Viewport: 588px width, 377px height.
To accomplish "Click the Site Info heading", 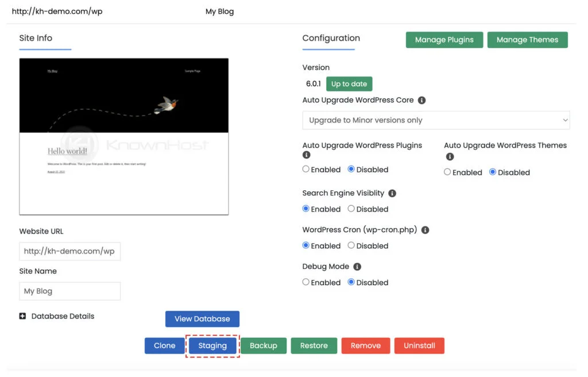I will click(x=36, y=39).
